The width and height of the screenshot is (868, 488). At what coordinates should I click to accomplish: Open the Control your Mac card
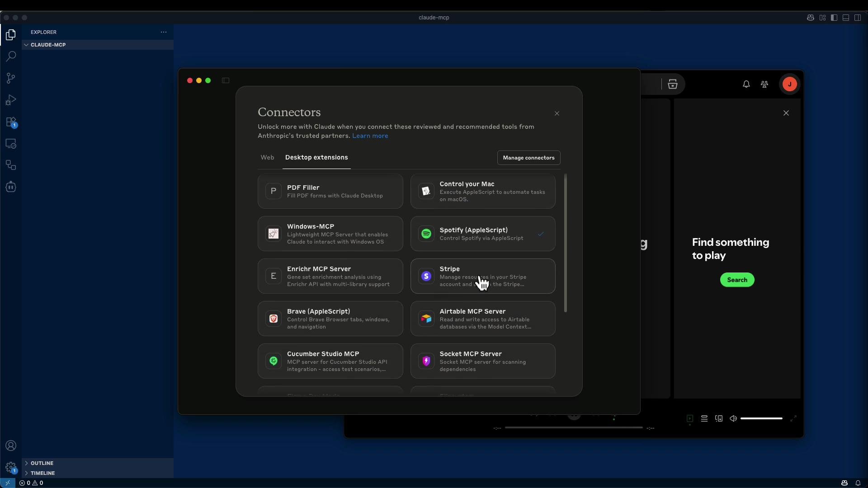point(483,191)
